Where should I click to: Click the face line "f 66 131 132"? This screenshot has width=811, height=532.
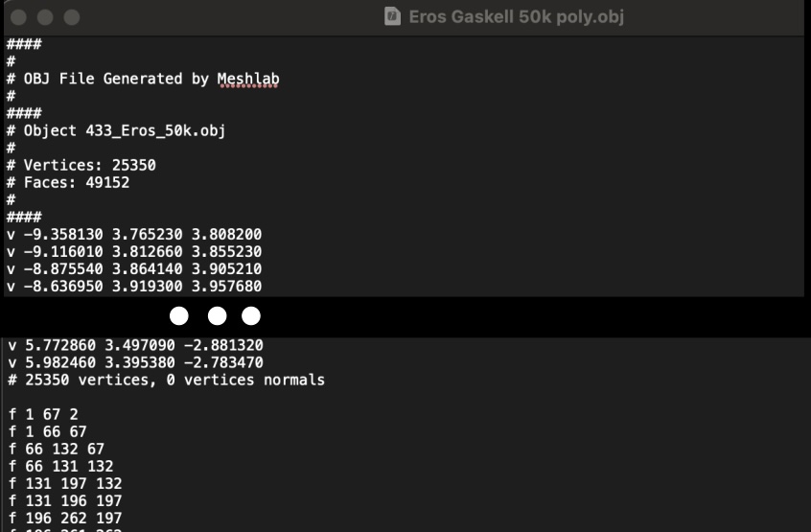(59, 466)
